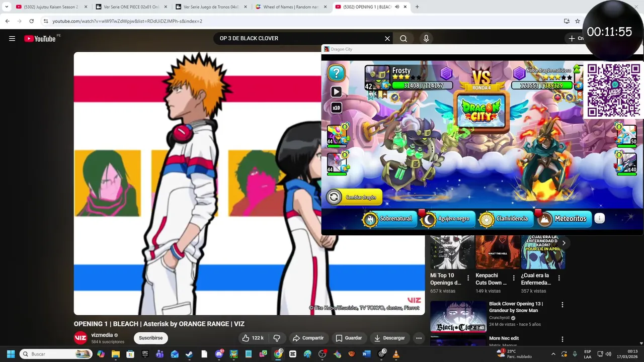The height and width of the screenshot is (362, 644).
Task: Open the vizmedia channel avatar
Action: tap(80, 338)
